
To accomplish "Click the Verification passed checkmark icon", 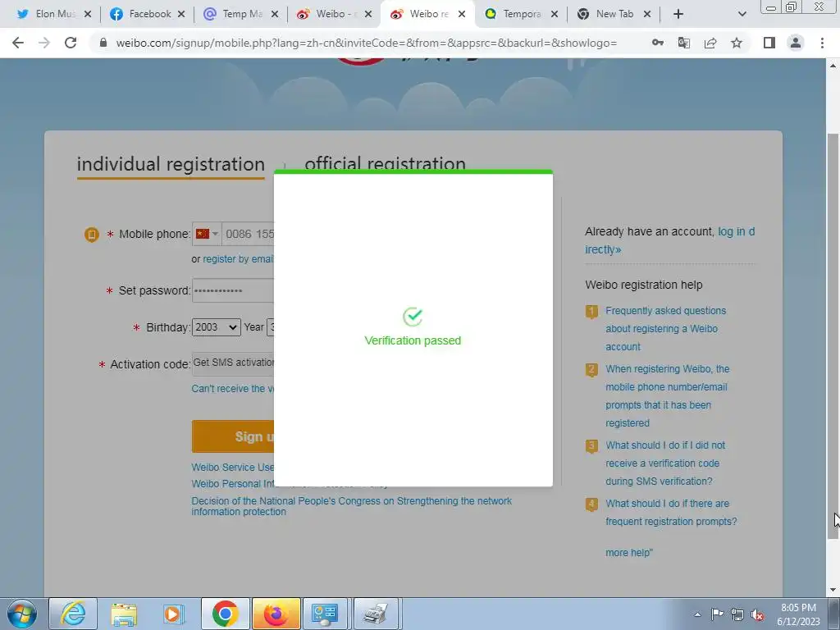I will pyautogui.click(x=413, y=317).
